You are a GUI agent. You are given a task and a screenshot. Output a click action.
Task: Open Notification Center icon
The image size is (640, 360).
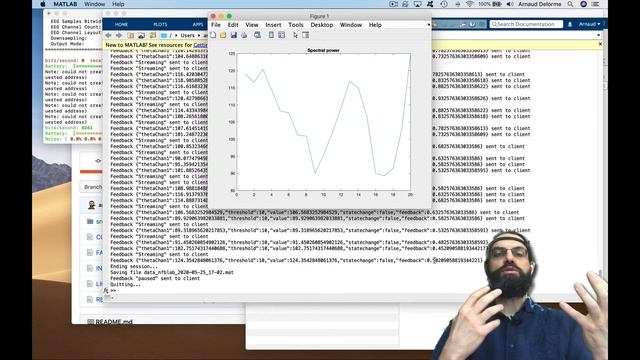596,4
